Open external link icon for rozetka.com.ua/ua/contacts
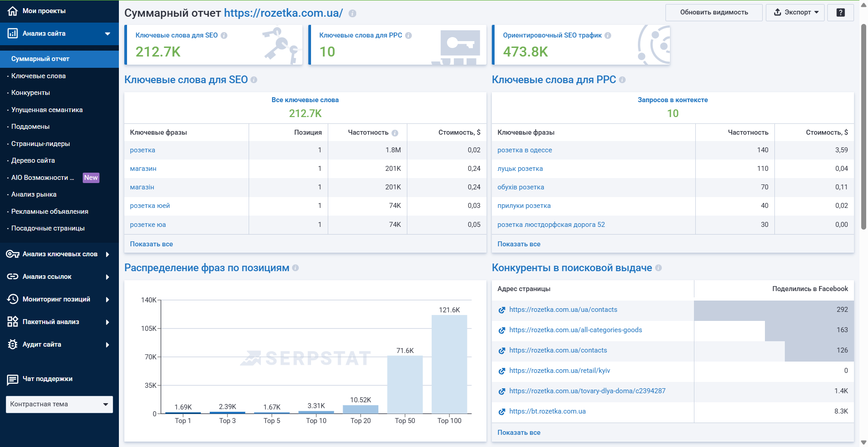This screenshot has width=868, height=447. 502,310
